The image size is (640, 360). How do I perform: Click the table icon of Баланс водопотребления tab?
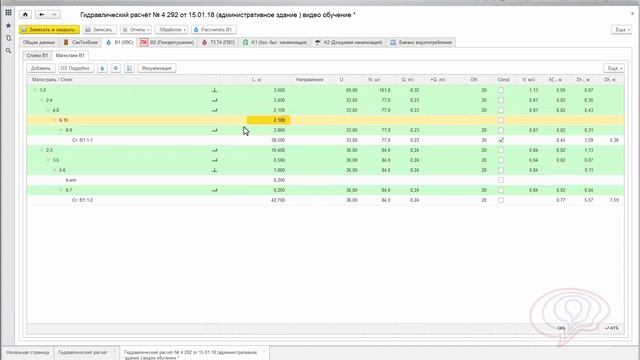(393, 42)
